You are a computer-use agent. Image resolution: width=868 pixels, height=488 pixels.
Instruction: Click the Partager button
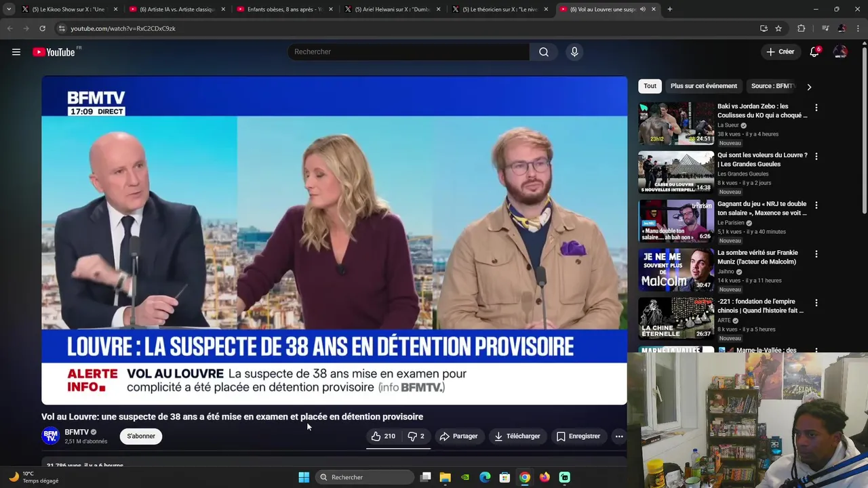coord(459,436)
